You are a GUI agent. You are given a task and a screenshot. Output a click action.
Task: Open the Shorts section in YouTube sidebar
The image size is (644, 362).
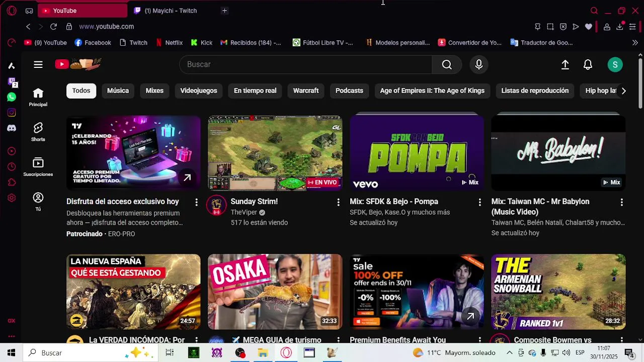tap(38, 132)
